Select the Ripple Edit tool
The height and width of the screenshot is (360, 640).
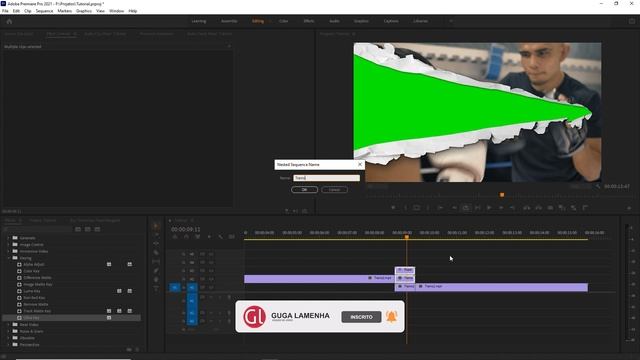tap(156, 244)
